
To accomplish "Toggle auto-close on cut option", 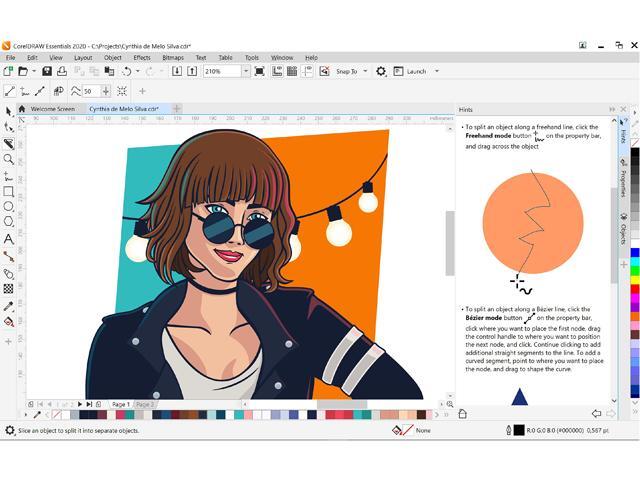I will click(x=58, y=91).
